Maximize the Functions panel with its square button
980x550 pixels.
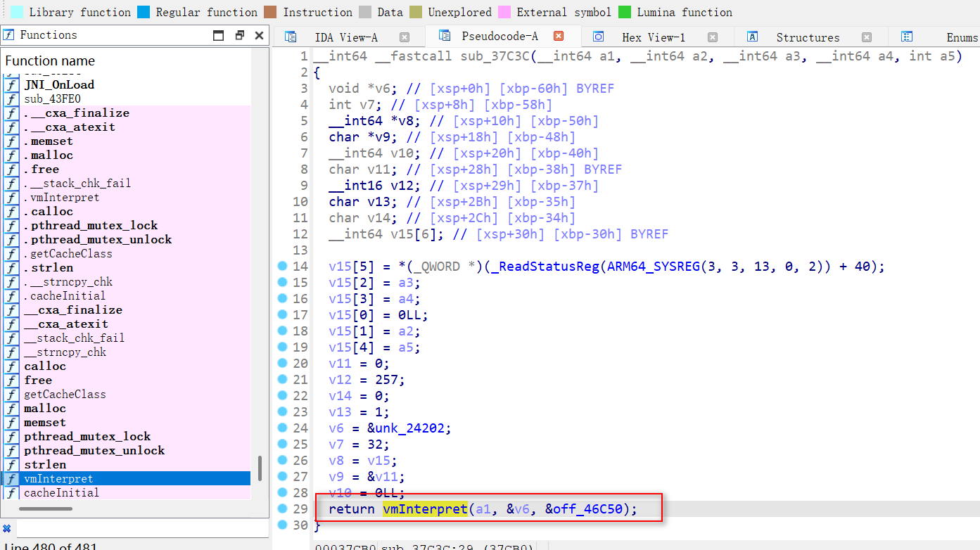[x=219, y=35]
